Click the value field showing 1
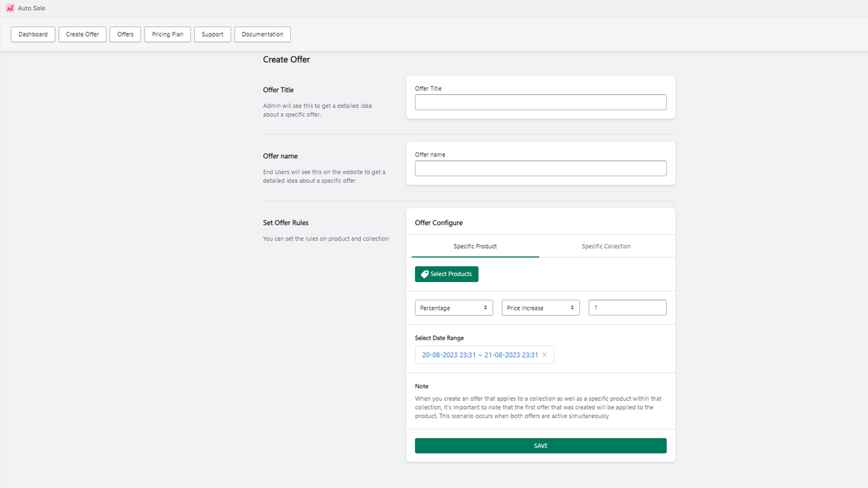 (x=627, y=308)
